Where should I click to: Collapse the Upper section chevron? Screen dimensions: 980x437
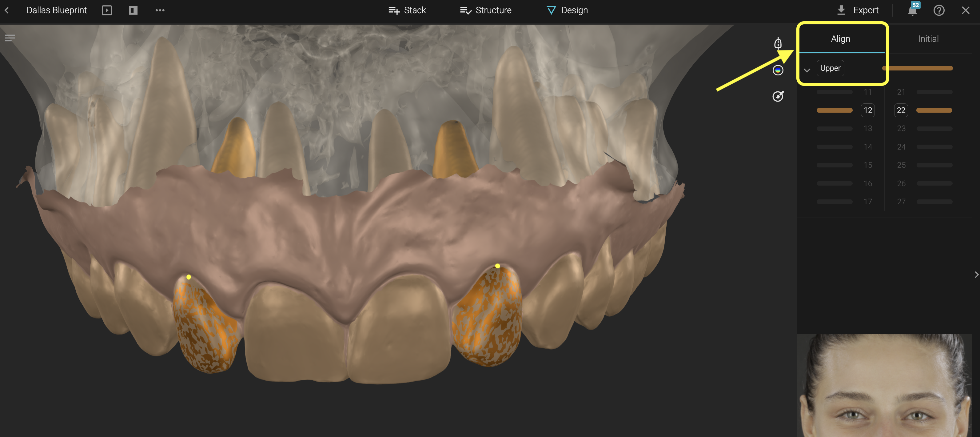pos(807,70)
